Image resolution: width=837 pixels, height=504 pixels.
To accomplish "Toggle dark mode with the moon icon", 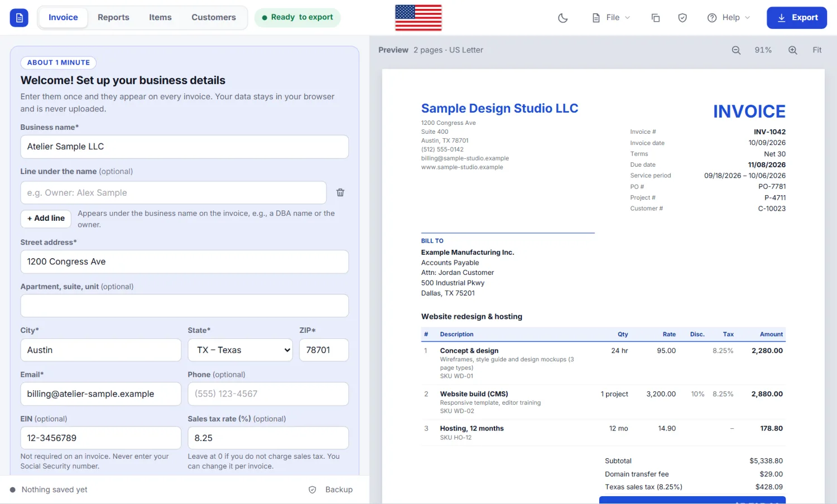I will click(563, 18).
